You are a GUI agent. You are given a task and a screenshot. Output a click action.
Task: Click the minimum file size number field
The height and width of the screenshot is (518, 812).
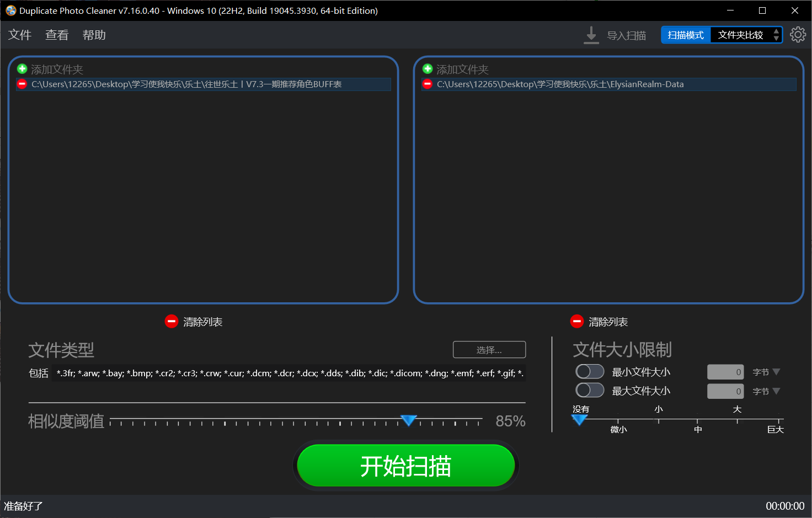(x=725, y=372)
